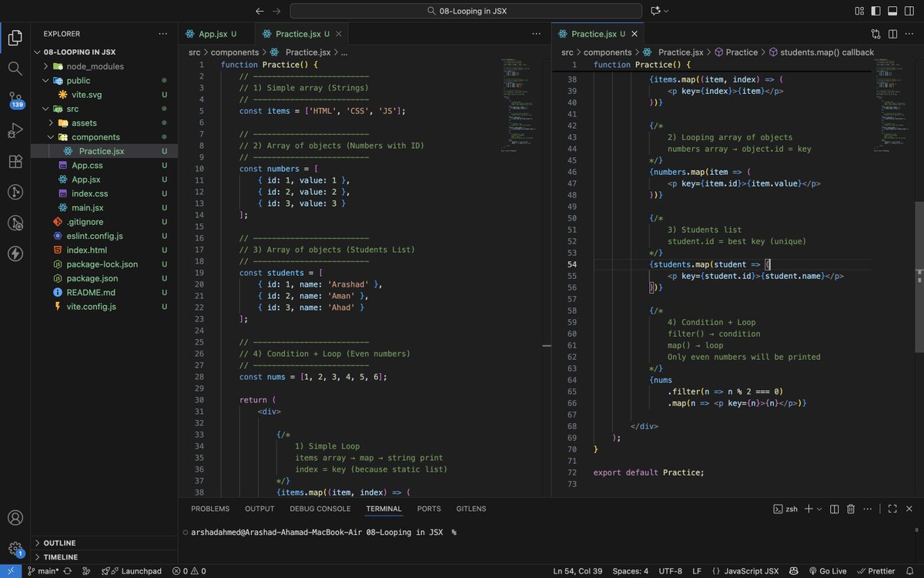
Task: Toggle maximize panel size
Action: tap(892, 509)
